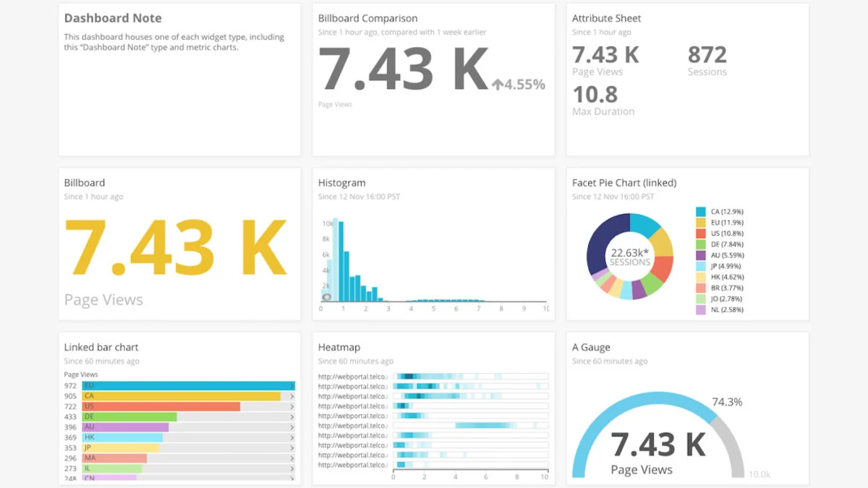Viewport: 868px width, 488px height.
Task: Click the dark navy slice of the pie chart
Action: [x=600, y=244]
